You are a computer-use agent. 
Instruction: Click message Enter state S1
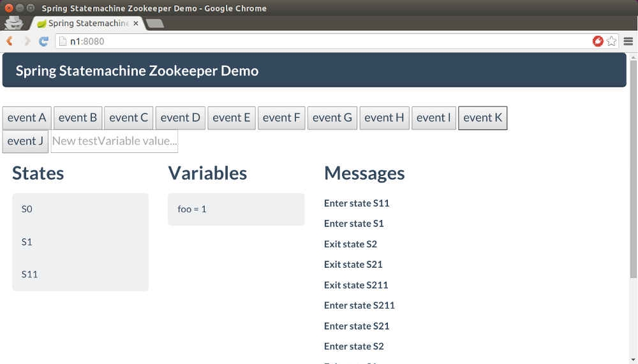(354, 224)
